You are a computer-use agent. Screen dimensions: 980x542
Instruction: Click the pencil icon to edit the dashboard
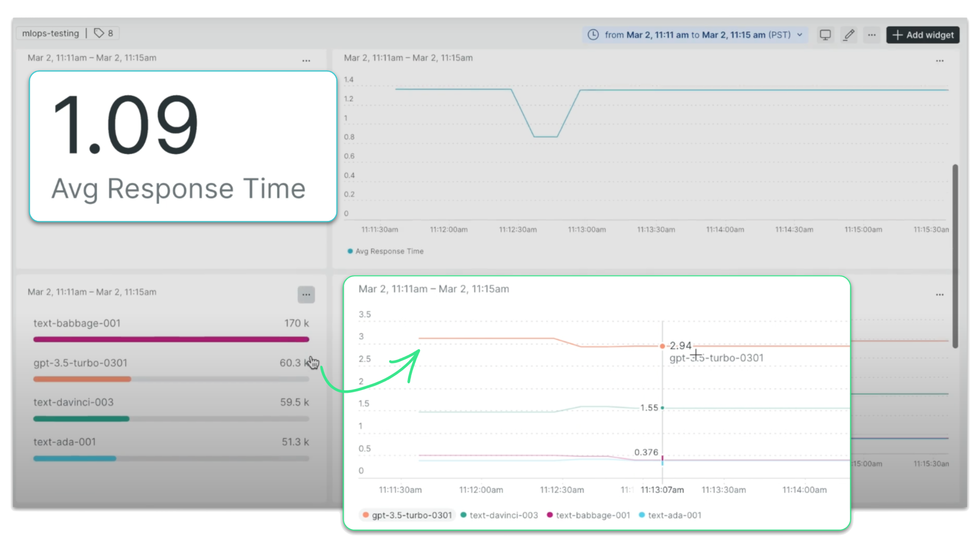point(849,35)
